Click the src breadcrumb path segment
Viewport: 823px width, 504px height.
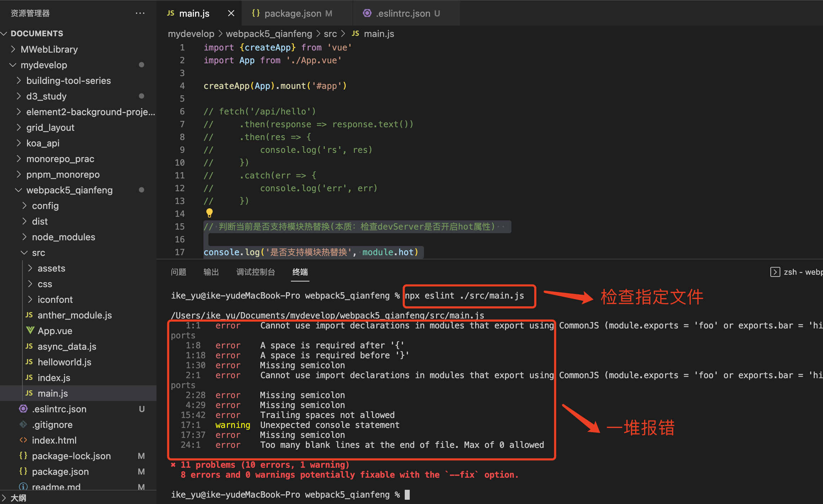[330, 34]
